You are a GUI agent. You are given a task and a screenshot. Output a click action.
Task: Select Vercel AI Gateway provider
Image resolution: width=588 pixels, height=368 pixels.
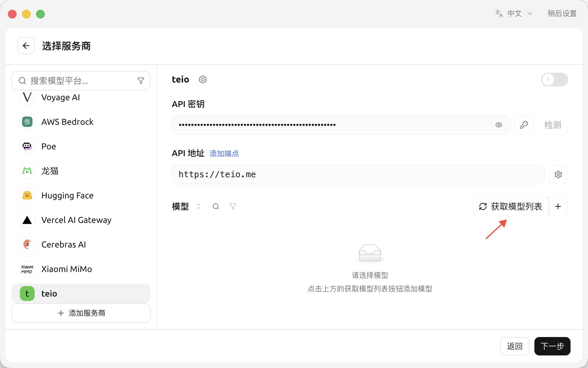[81, 220]
